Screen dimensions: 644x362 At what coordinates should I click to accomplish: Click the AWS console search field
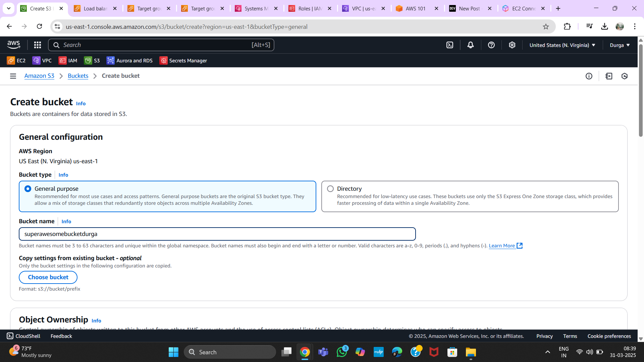pyautogui.click(x=161, y=45)
